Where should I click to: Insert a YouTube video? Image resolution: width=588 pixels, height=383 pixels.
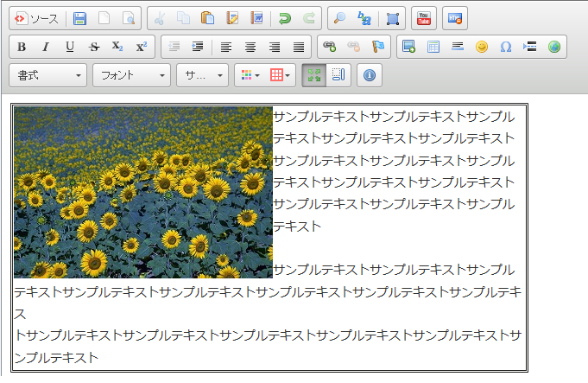click(423, 18)
